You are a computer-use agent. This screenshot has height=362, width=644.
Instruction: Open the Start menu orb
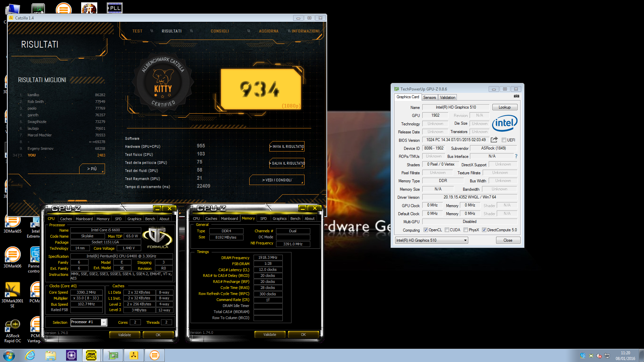pos(9,355)
